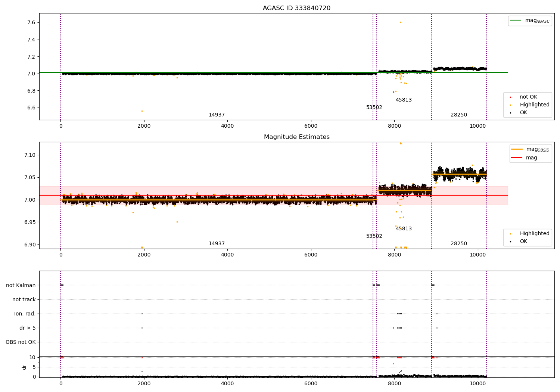Click the red 'not OK' point in top plot

(393, 92)
